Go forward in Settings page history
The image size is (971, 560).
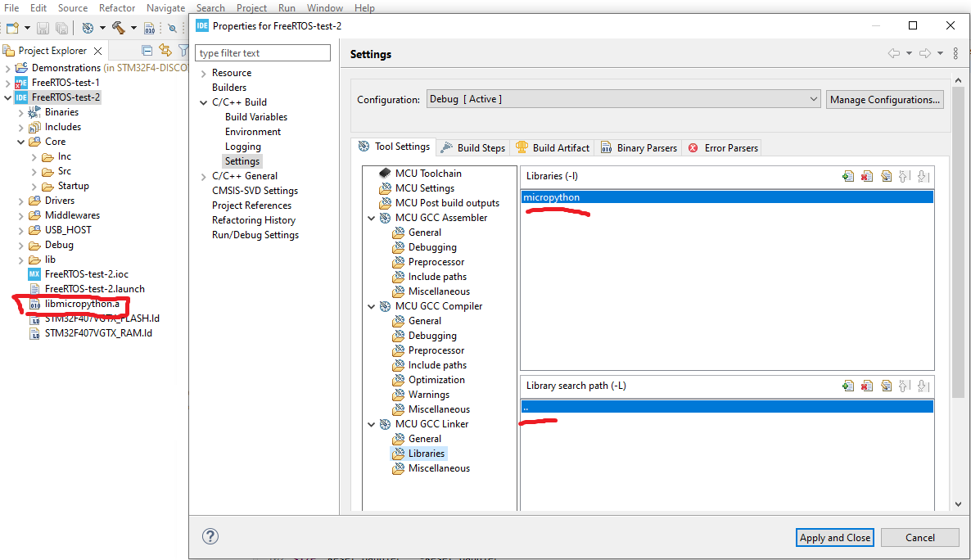pos(924,53)
